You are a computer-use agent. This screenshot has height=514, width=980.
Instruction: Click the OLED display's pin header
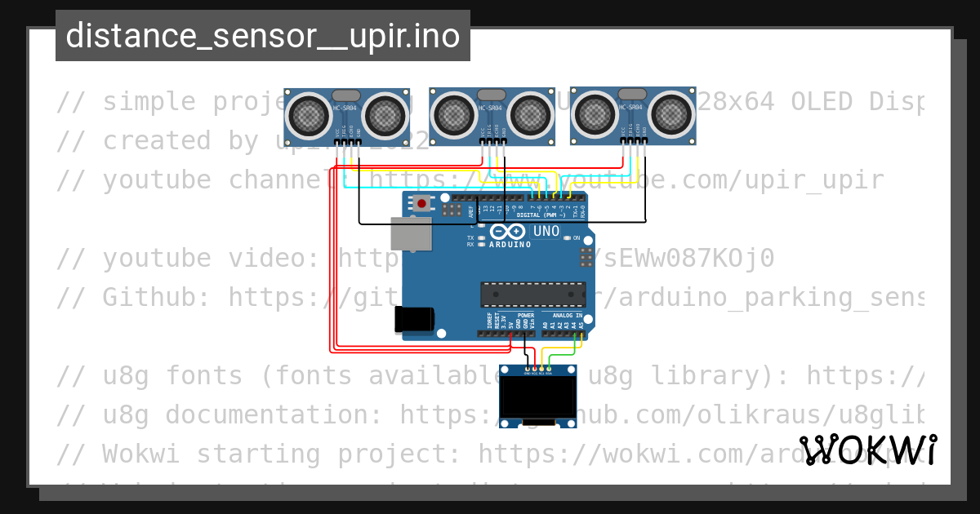click(x=538, y=370)
